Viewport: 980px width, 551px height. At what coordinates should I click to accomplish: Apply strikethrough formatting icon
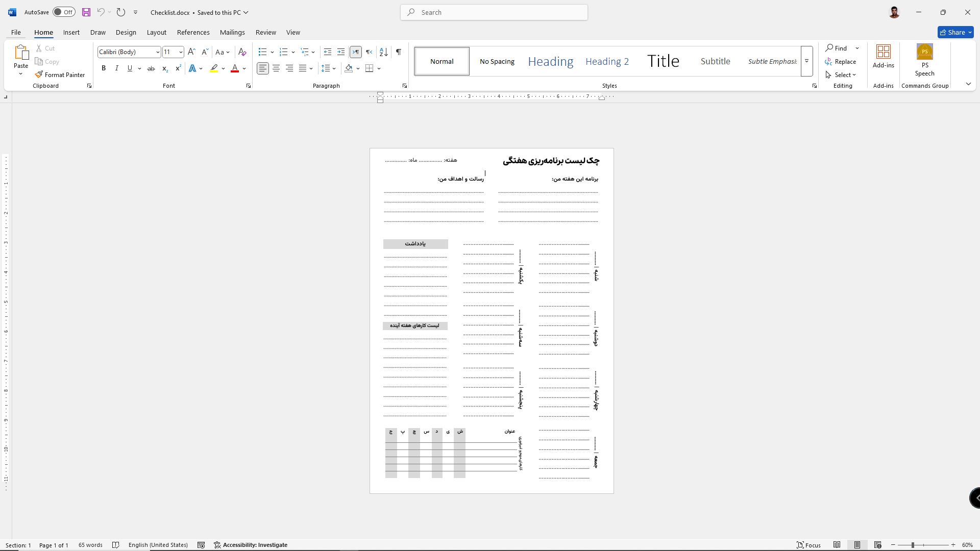[151, 68]
